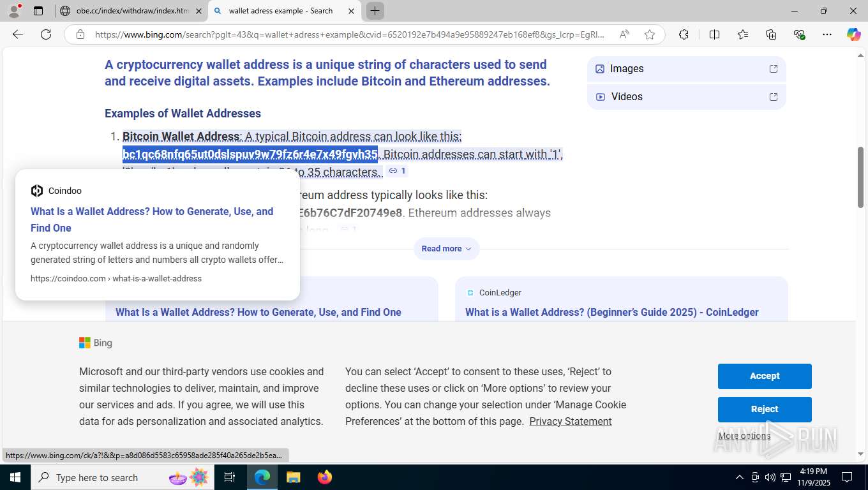Viewport: 868px width, 490px height.
Task: Open the Privacy Statement link
Action: point(571,421)
